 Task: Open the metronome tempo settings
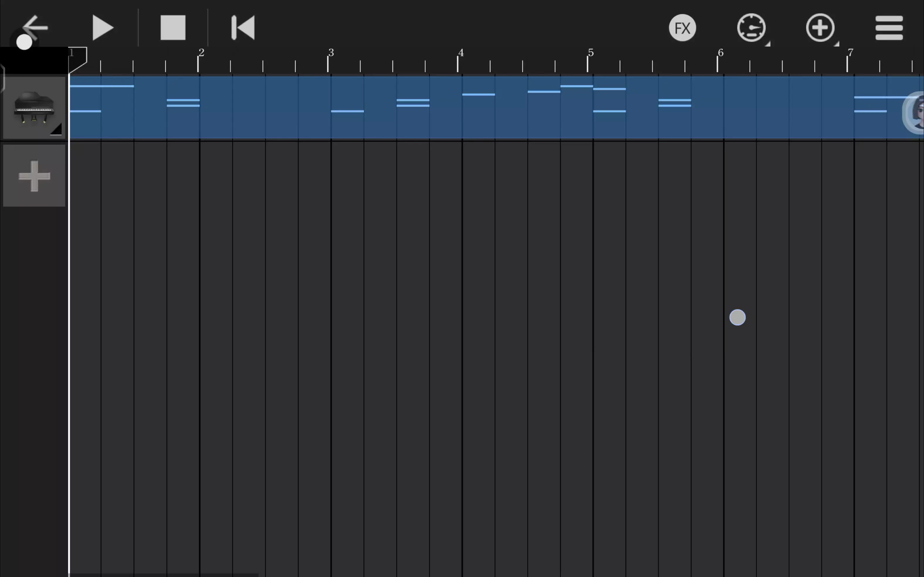751,28
